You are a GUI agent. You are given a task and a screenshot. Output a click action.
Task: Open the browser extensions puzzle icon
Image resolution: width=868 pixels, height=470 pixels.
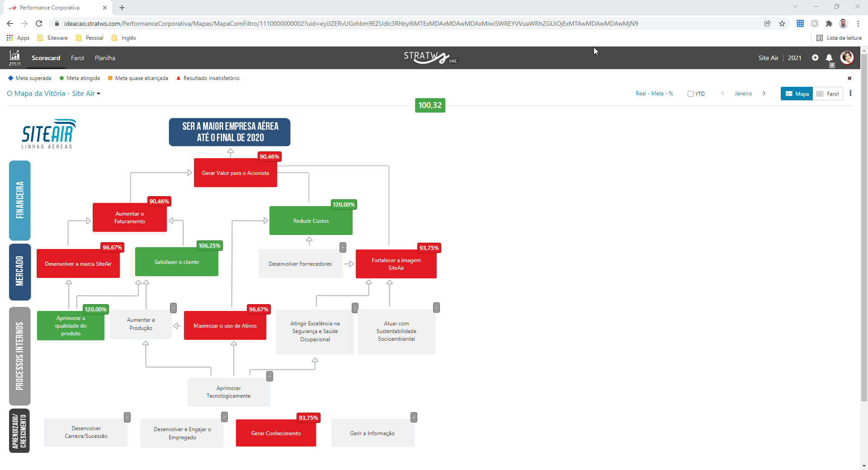pyautogui.click(x=829, y=23)
